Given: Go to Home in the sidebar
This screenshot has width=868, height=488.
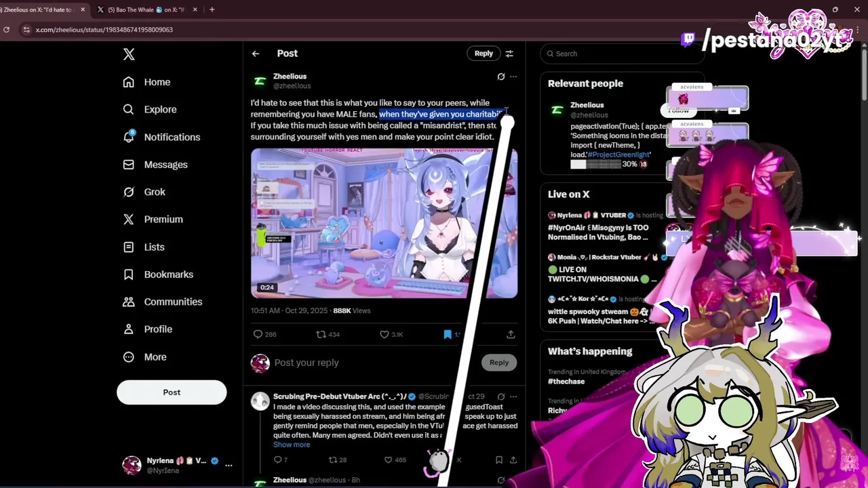Looking at the screenshot, I should coord(146,82).
